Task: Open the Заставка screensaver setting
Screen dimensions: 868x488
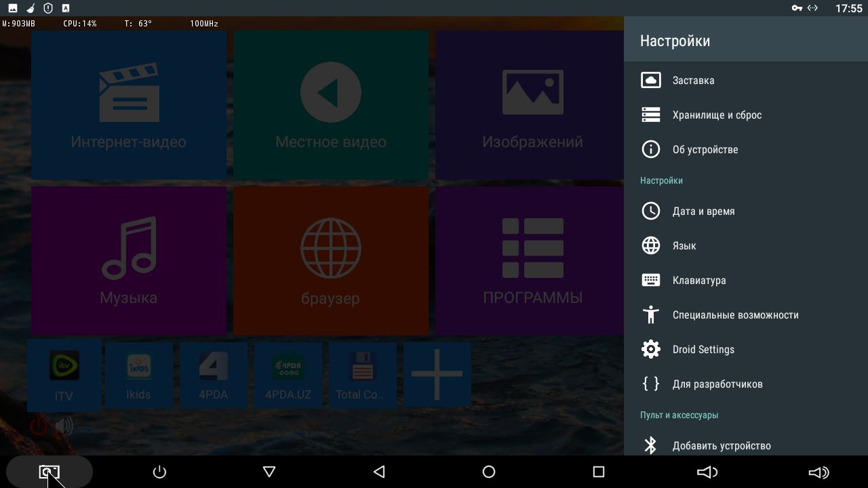Action: (x=746, y=80)
